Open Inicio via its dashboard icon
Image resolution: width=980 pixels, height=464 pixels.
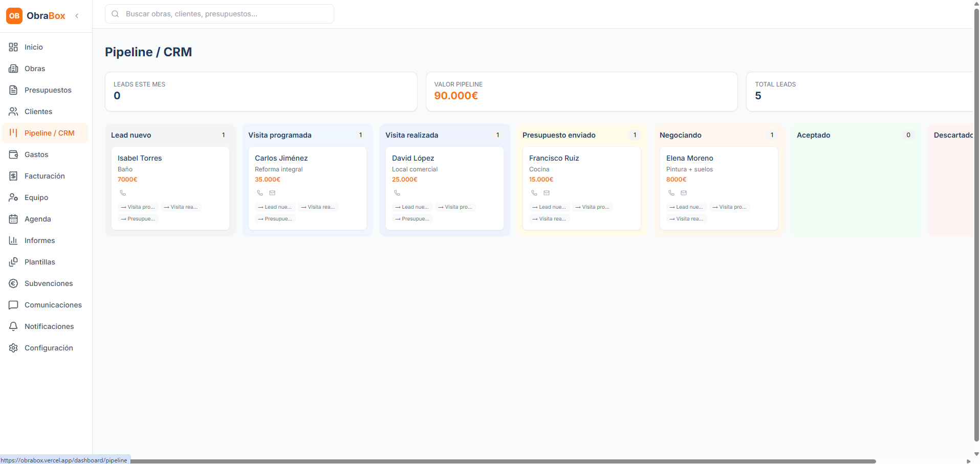click(x=13, y=47)
